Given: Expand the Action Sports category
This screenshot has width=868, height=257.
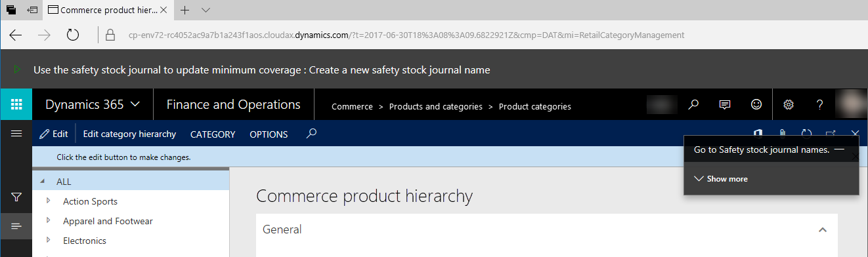Looking at the screenshot, I should [49, 201].
